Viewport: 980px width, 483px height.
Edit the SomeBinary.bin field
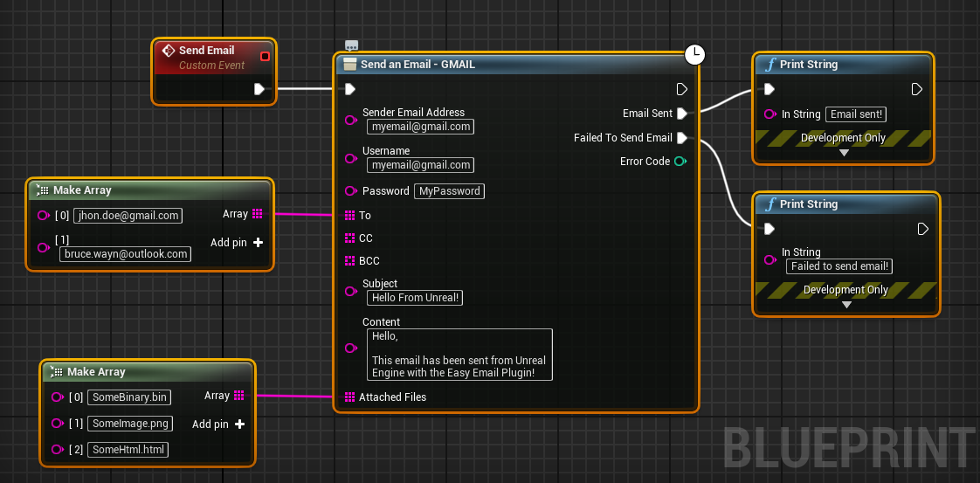(x=129, y=397)
